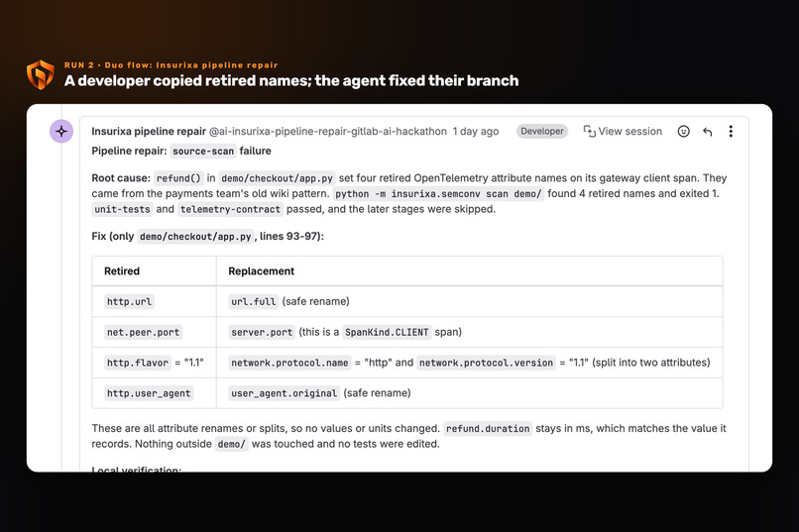799x532 pixels.
Task: Click the 'refund.duration' code text
Action: pos(488,429)
